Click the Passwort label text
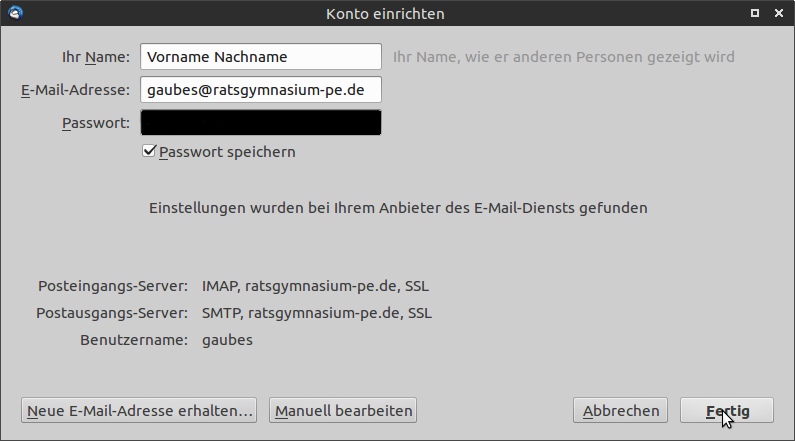The height and width of the screenshot is (441, 795). click(96, 122)
